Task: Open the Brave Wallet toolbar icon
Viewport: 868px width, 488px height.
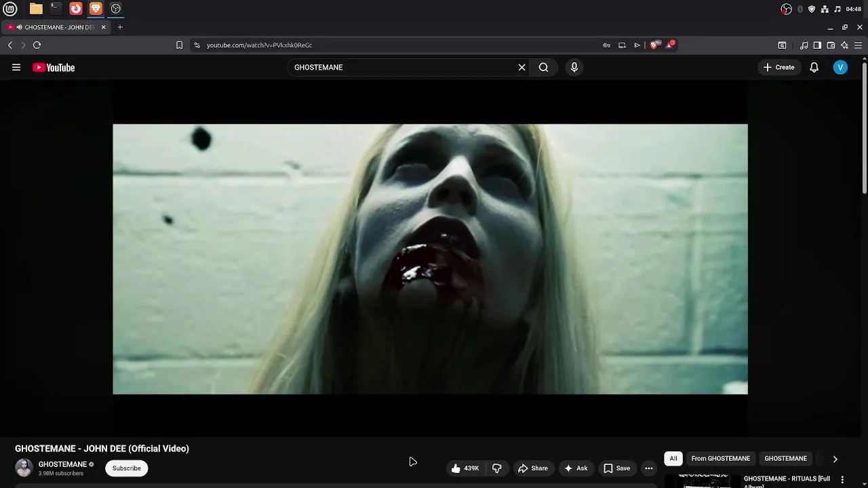Action: [831, 45]
